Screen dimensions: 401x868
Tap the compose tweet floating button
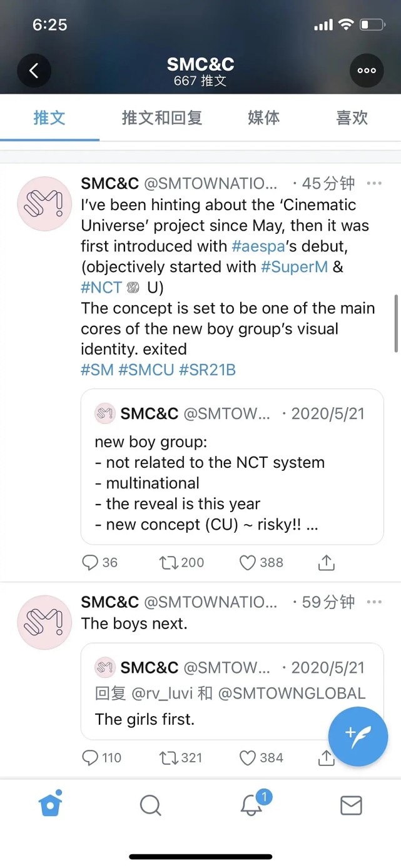pos(358,737)
